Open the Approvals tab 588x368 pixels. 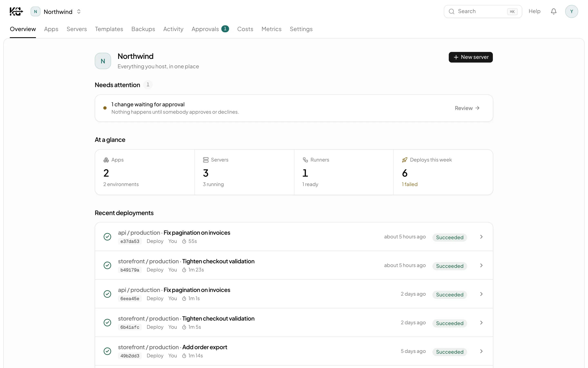pyautogui.click(x=210, y=29)
